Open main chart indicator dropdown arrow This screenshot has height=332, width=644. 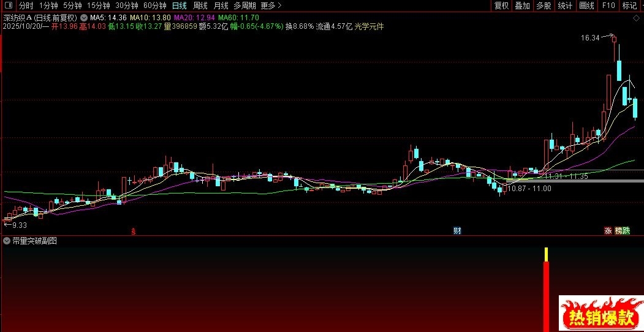point(84,18)
